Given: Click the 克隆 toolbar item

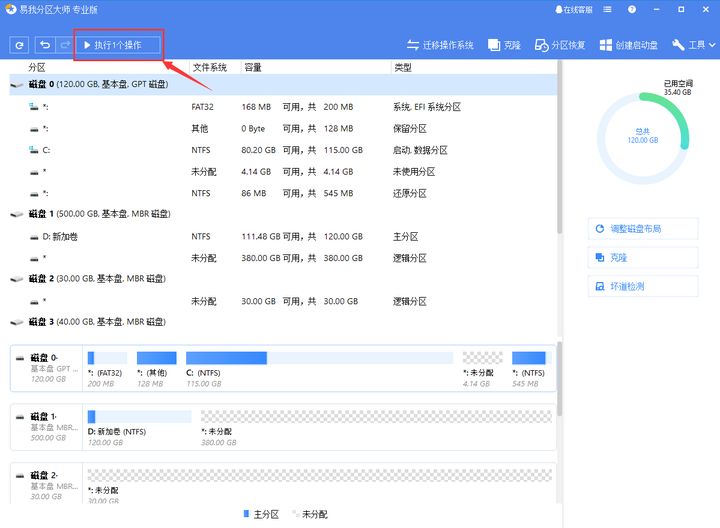Looking at the screenshot, I should pos(503,45).
